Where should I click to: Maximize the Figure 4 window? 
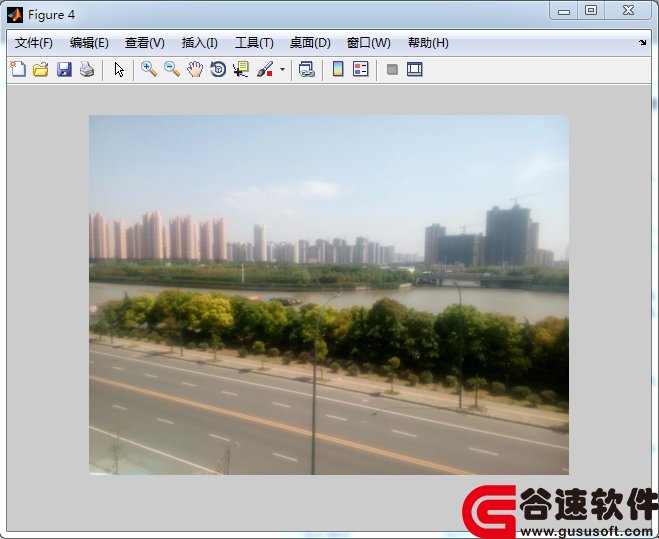pyautogui.click(x=591, y=10)
